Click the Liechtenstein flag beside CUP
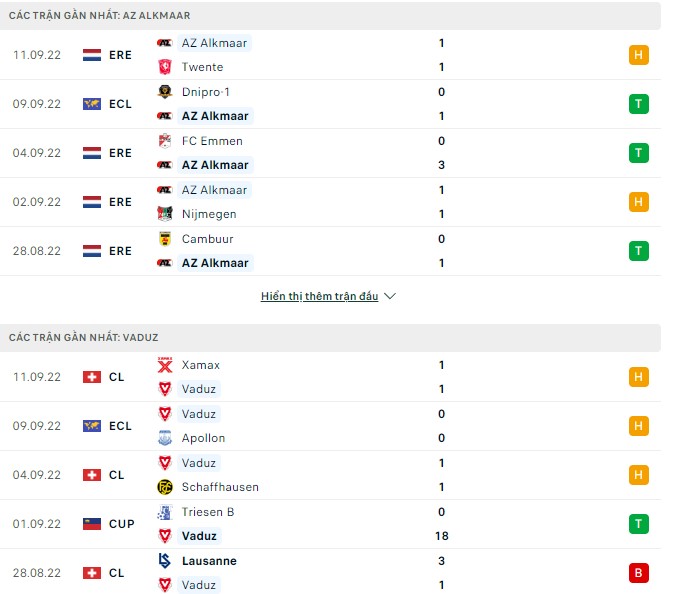This screenshot has width=673, height=594. (x=92, y=524)
